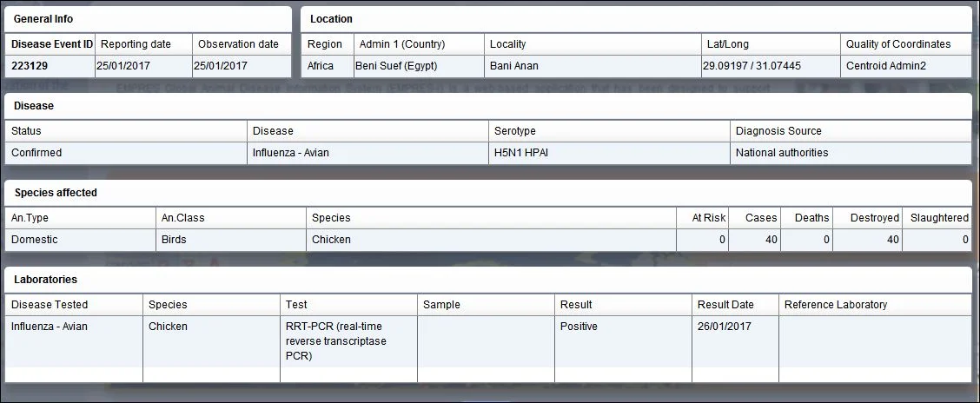Image resolution: width=980 pixels, height=403 pixels.
Task: Select the H5N1 HPAI serotype cell
Action: pyautogui.click(x=609, y=153)
